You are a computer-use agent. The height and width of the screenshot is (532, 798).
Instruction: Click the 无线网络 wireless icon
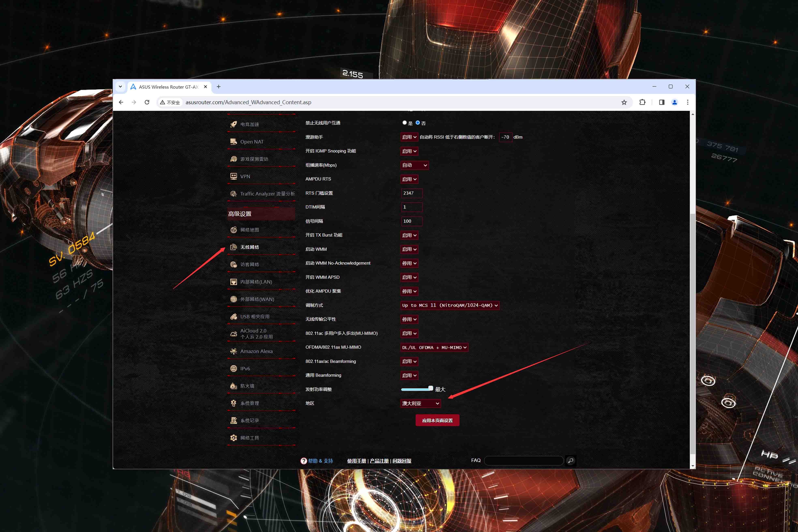[x=233, y=247]
